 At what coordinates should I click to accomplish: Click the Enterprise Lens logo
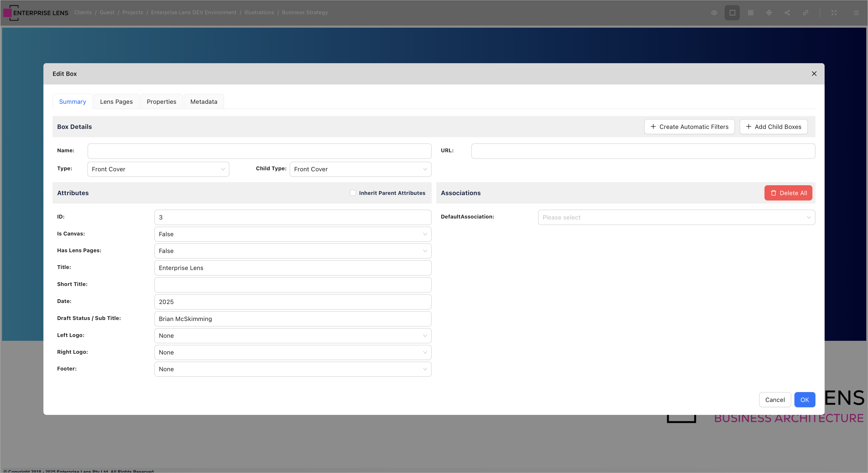click(x=36, y=13)
